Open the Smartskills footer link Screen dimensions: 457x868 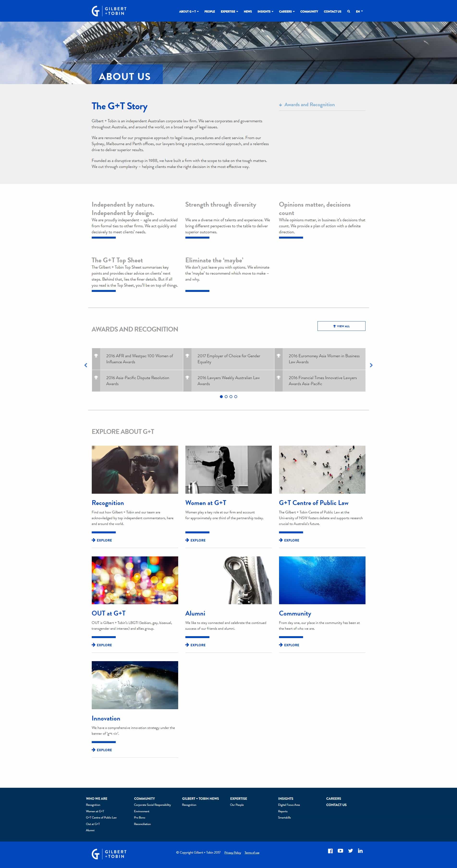(x=284, y=818)
